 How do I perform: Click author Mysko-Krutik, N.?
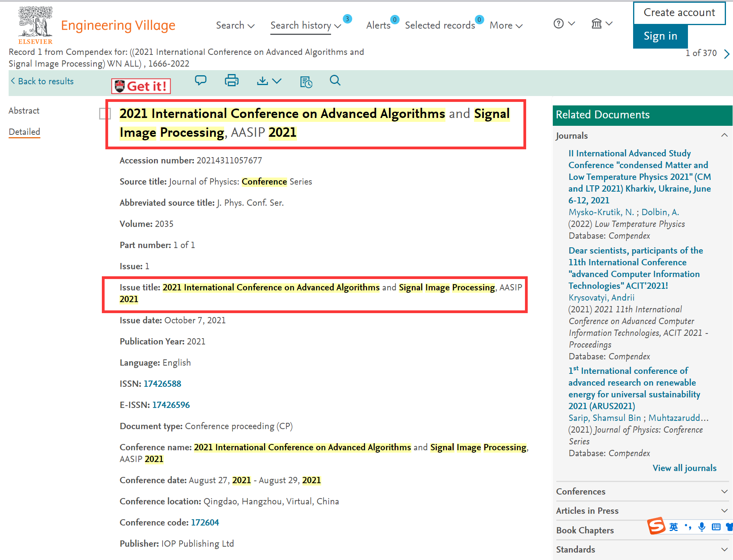click(x=601, y=212)
